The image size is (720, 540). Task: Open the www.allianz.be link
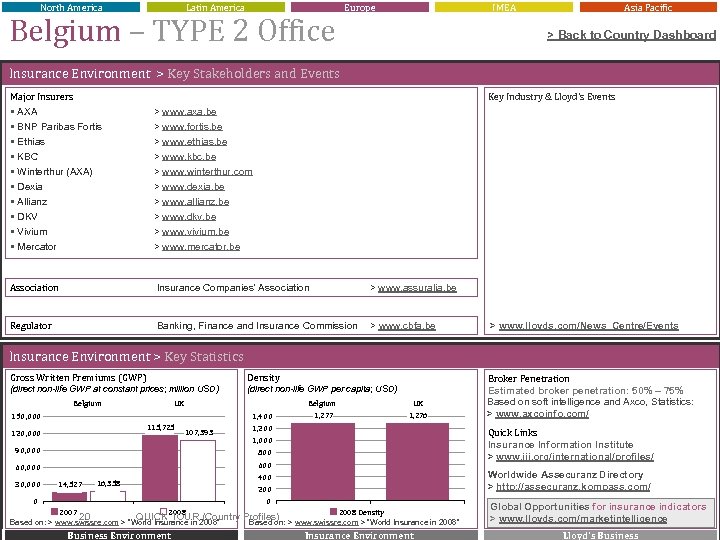[195, 202]
